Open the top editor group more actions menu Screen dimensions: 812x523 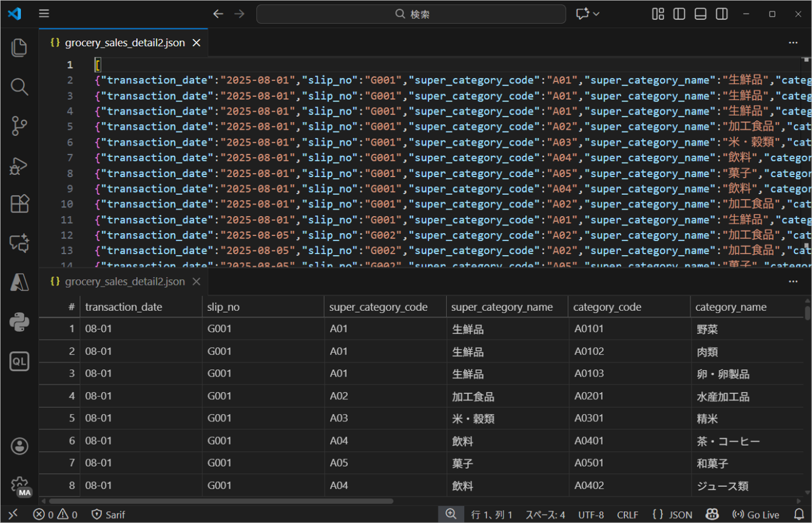(x=793, y=43)
